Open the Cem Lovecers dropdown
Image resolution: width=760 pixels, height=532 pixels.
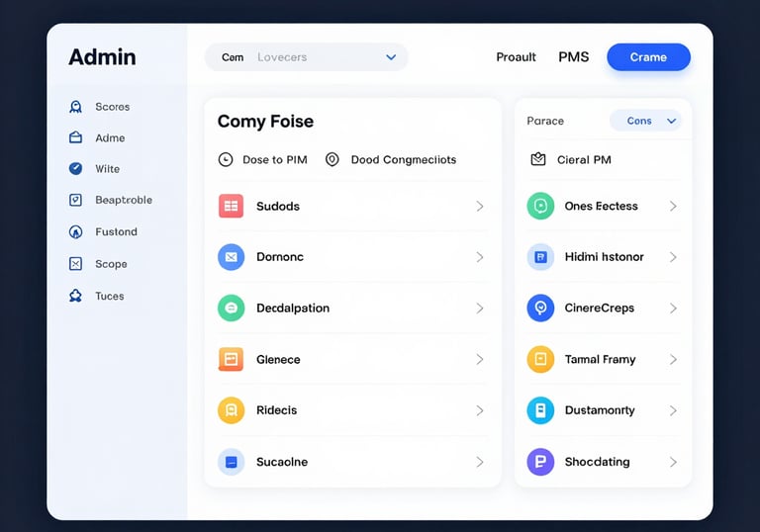(x=307, y=57)
